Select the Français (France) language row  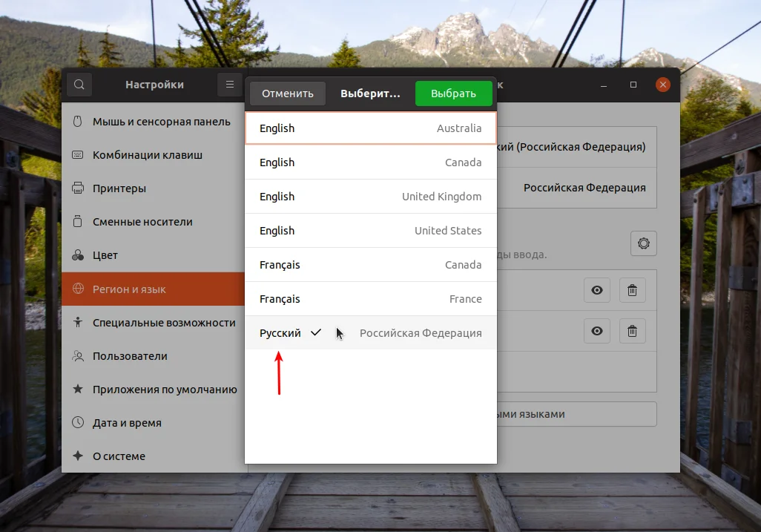[371, 299]
